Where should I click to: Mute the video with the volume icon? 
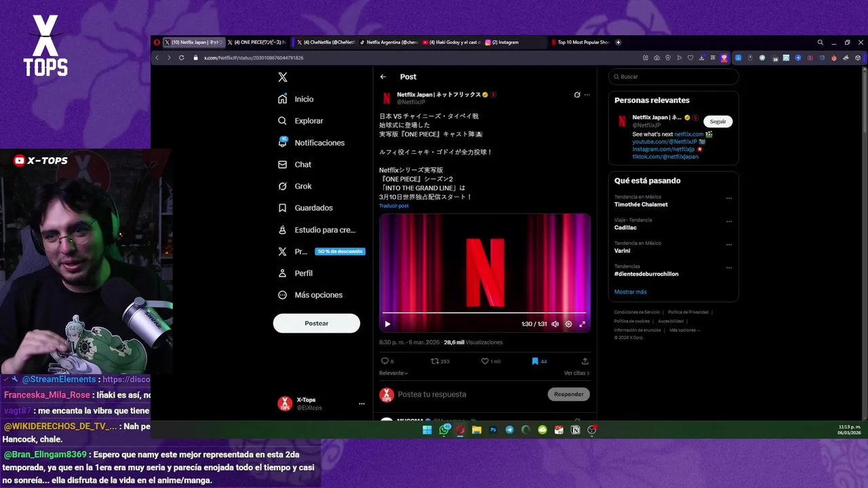pyautogui.click(x=555, y=324)
